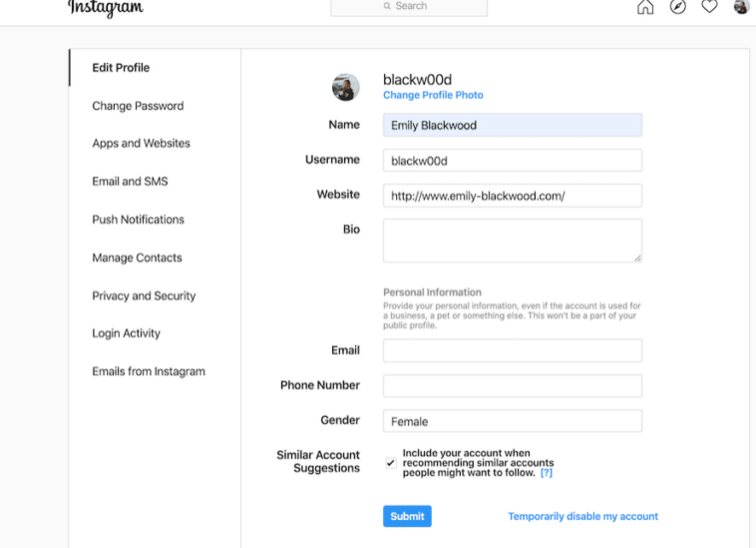Screen dimensions: 756x548
Task: Open Privacy and Security settings
Action: click(144, 295)
